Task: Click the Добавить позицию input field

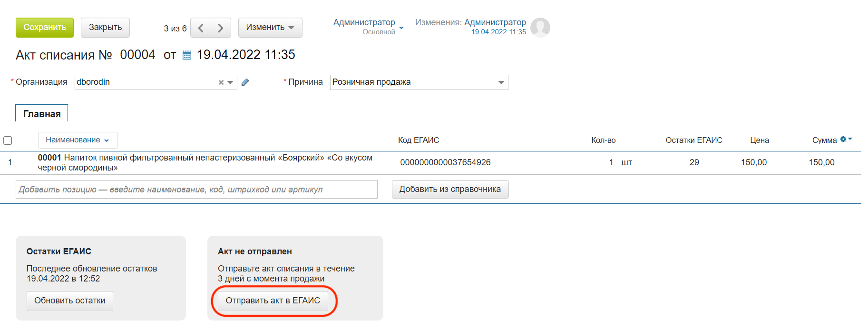Action: 196,189
